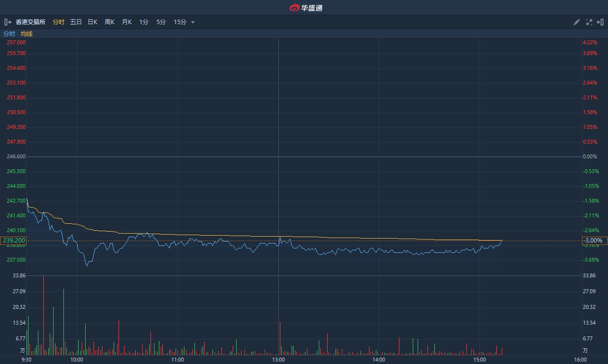Image resolution: width=608 pixels, height=364 pixels.
Task: Click the 242.700 price axis label
Action: (x=16, y=201)
